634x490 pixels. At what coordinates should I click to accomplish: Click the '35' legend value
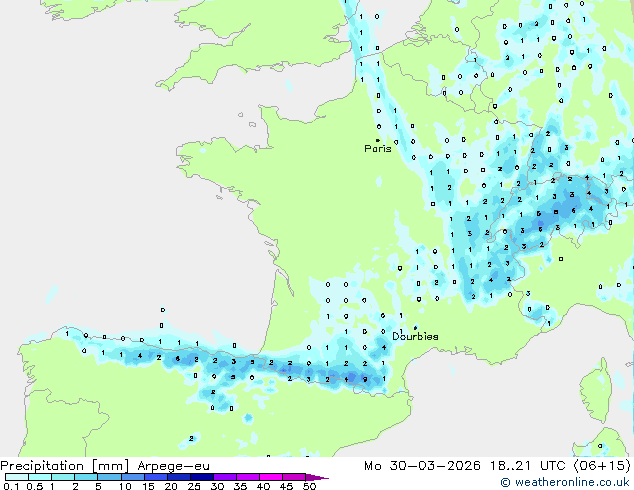point(240,486)
